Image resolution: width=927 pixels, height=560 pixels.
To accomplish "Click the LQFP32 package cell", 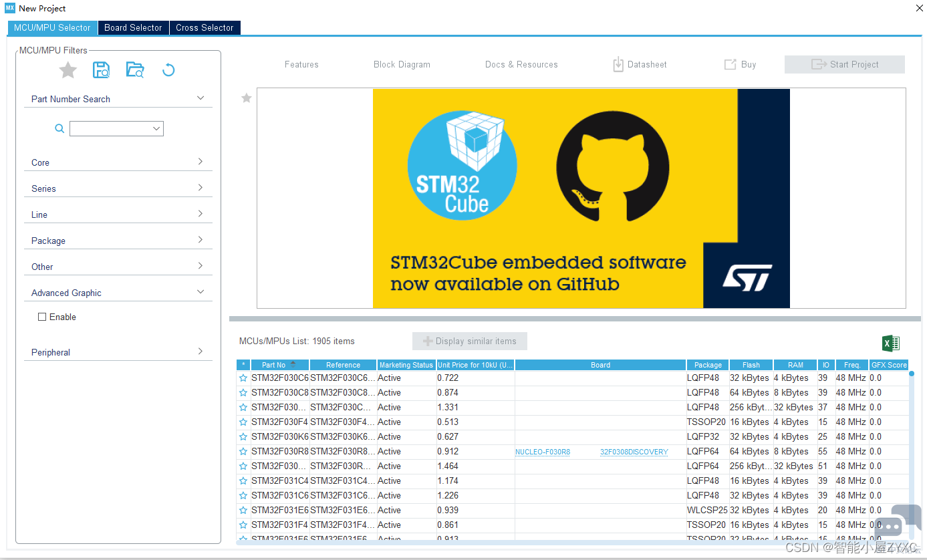I will coord(708,437).
